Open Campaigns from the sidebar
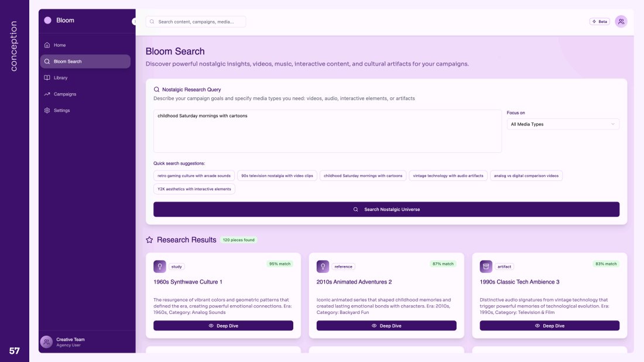 [x=64, y=94]
